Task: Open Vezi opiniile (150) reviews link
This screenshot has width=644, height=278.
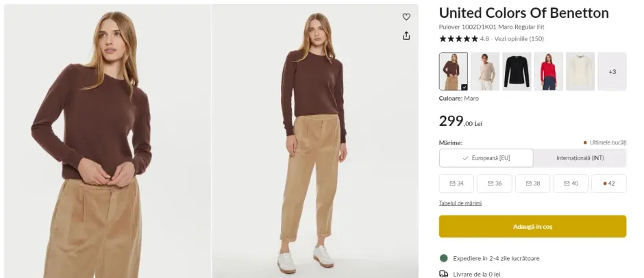Action: [x=519, y=39]
